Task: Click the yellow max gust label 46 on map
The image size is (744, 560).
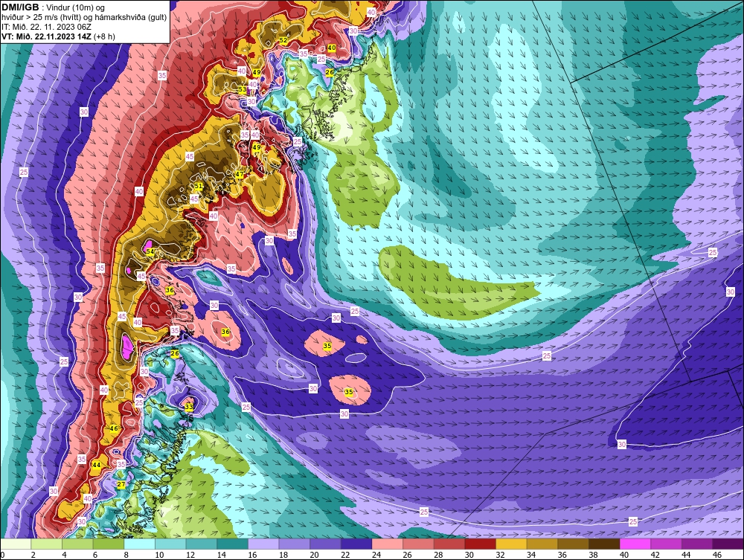Action: pyautogui.click(x=114, y=428)
